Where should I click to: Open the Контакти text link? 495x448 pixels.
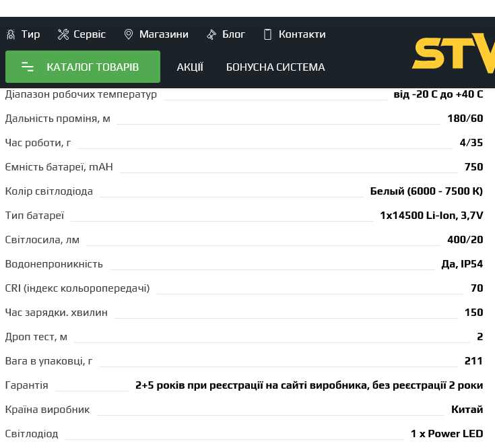point(302,34)
